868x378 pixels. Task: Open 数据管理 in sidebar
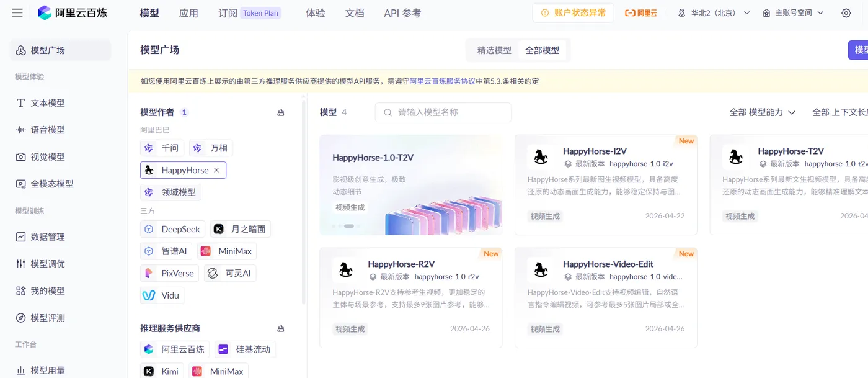60,237
